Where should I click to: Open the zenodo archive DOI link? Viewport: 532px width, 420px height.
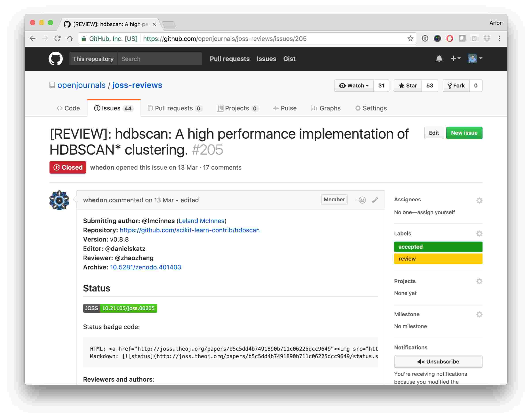click(145, 267)
